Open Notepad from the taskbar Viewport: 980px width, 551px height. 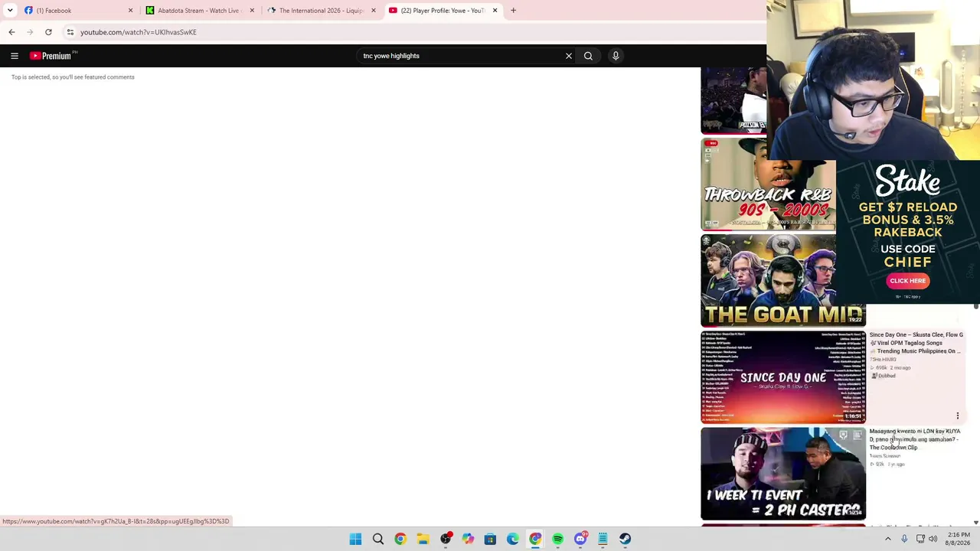[x=603, y=539]
